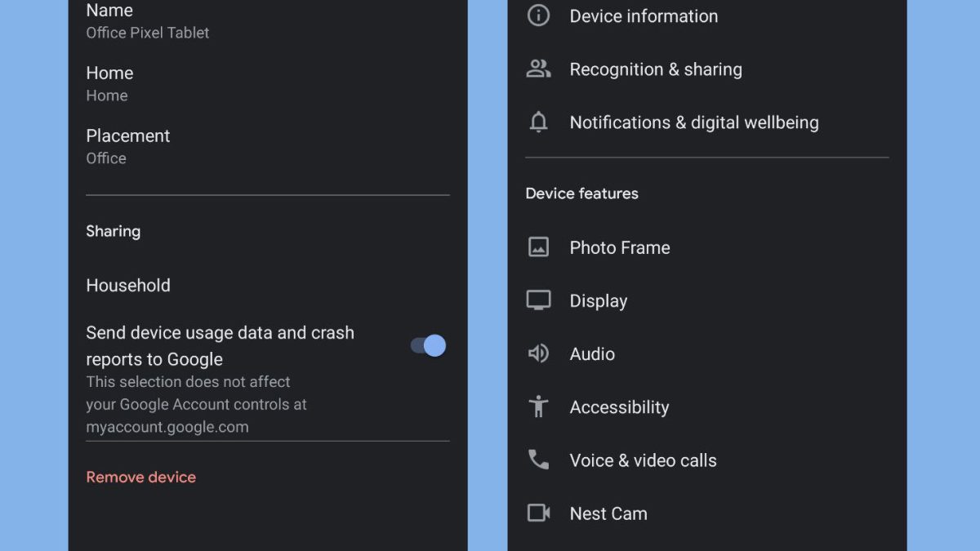The width and height of the screenshot is (980, 551).
Task: Open Notifications & digital wellbeing
Action: click(693, 122)
